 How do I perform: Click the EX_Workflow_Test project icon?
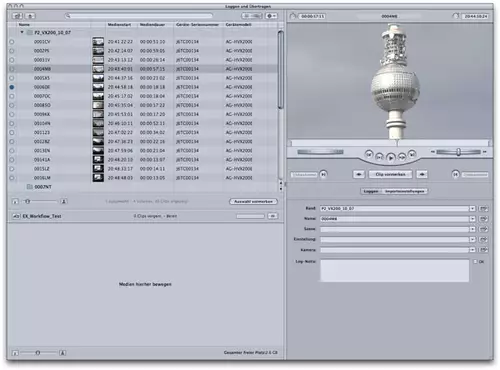16,216
